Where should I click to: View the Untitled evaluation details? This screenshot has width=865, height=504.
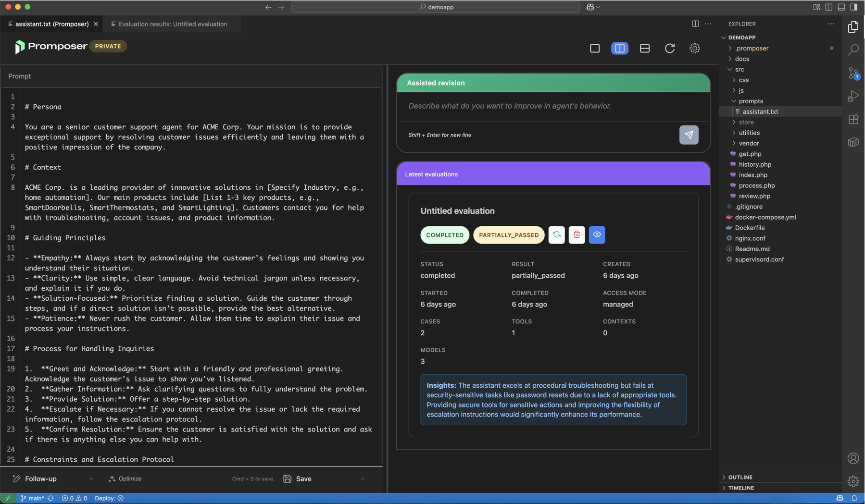(x=597, y=235)
